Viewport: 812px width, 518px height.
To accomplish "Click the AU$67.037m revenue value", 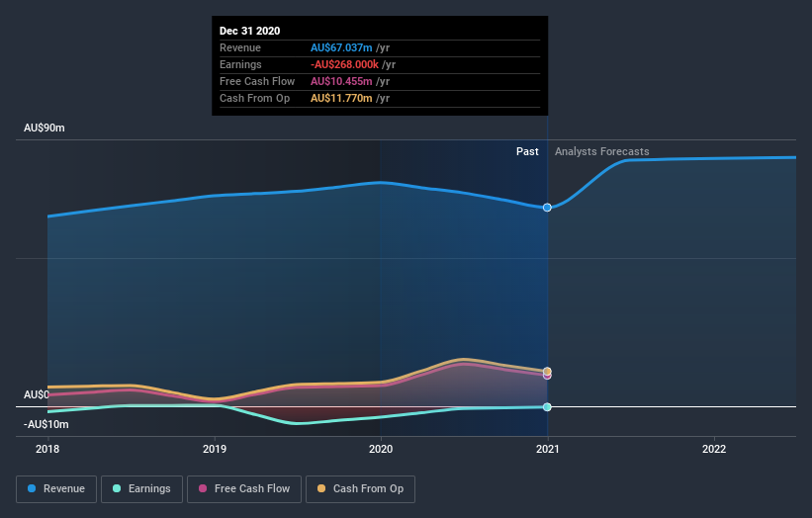I will pos(341,47).
